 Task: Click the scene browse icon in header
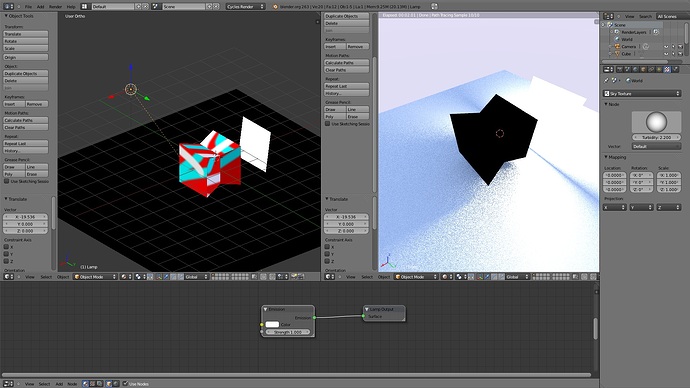click(x=156, y=7)
